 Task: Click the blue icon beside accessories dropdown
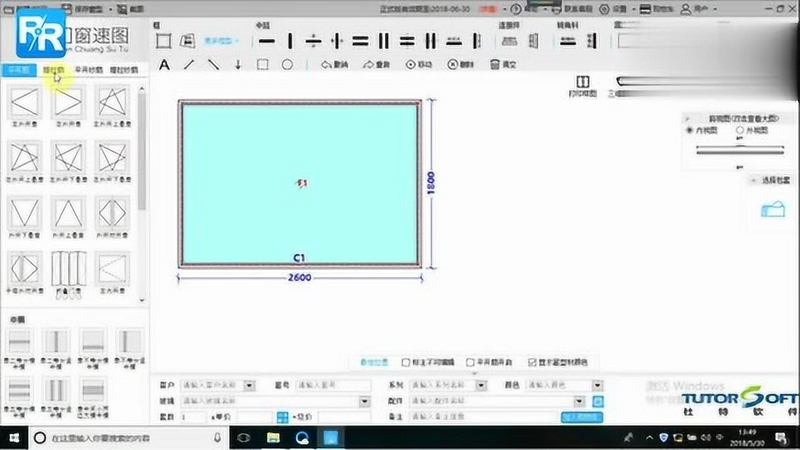point(597,402)
